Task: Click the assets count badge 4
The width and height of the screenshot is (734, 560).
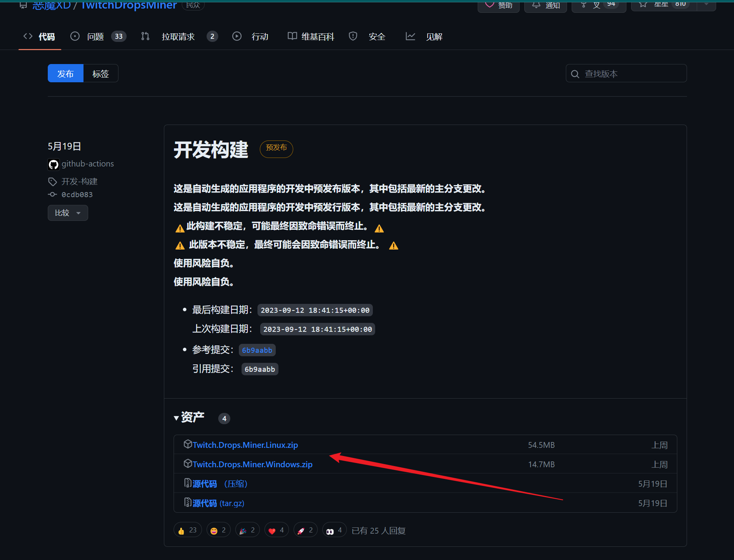Action: point(224,418)
